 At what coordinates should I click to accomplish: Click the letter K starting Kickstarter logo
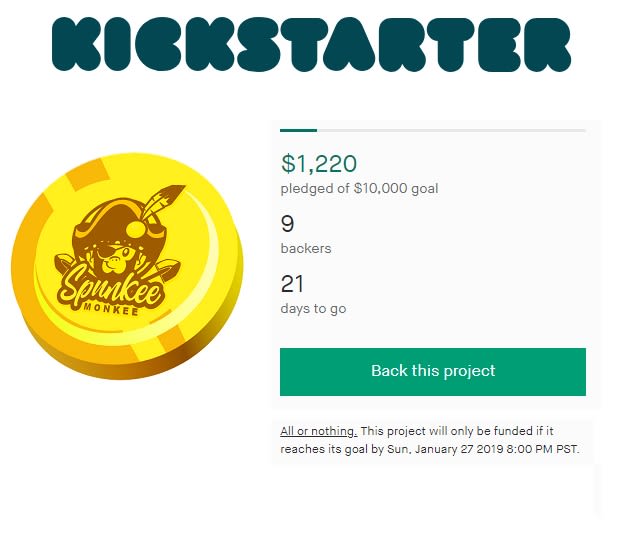coord(77,44)
